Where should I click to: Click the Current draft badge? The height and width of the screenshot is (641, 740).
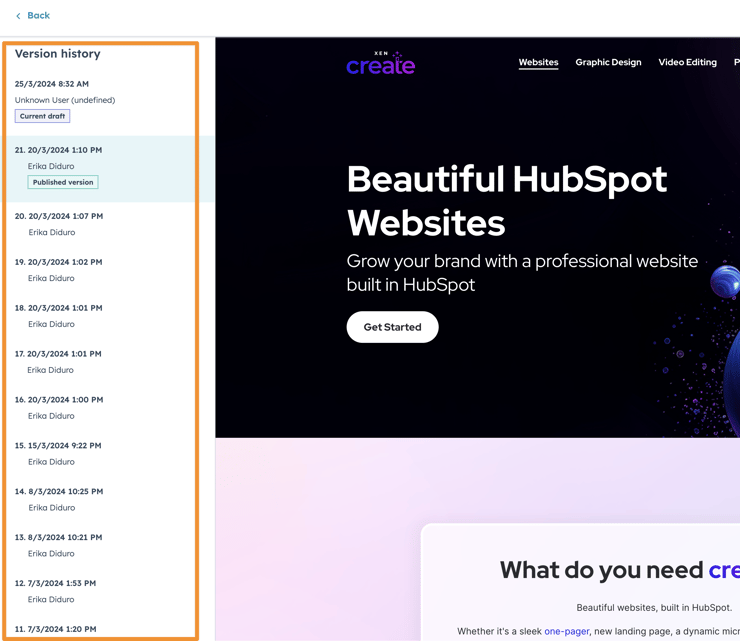[42, 116]
